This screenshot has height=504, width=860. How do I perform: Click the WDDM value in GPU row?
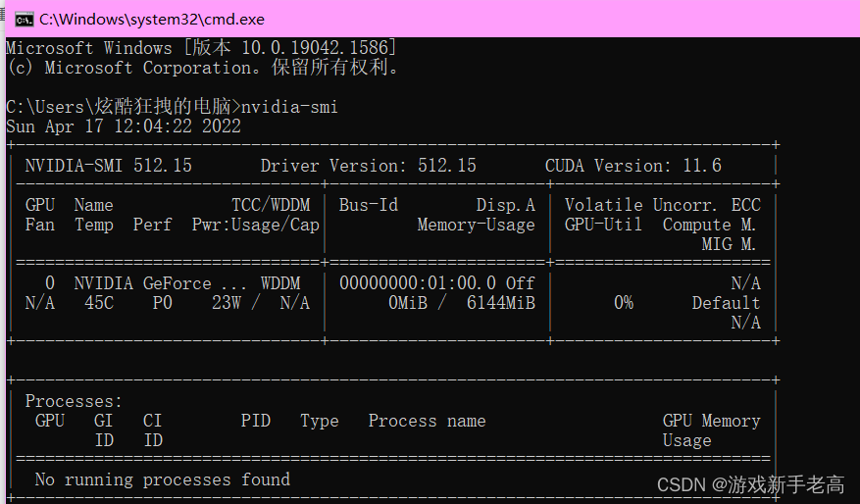(280, 283)
